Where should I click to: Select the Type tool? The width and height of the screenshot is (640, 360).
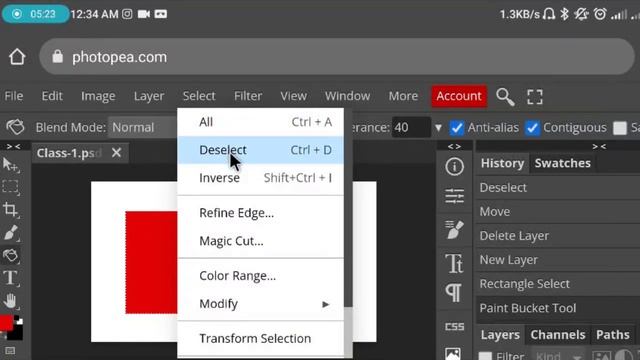pos(10,278)
